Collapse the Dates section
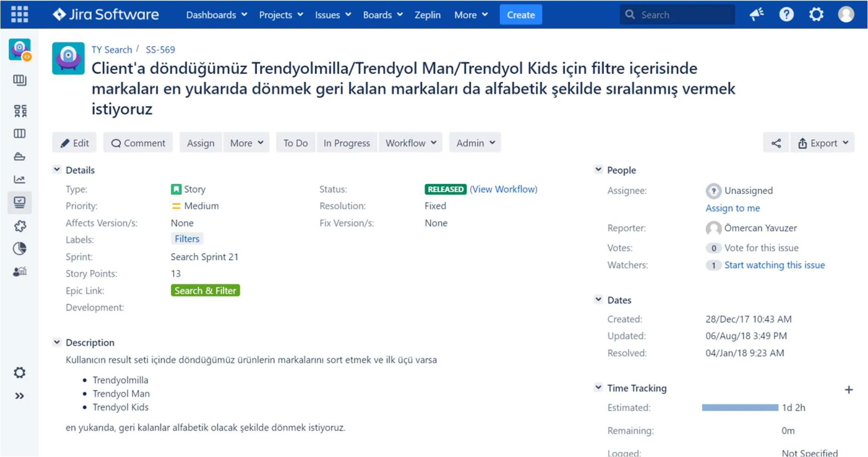The width and height of the screenshot is (868, 457). (598, 299)
